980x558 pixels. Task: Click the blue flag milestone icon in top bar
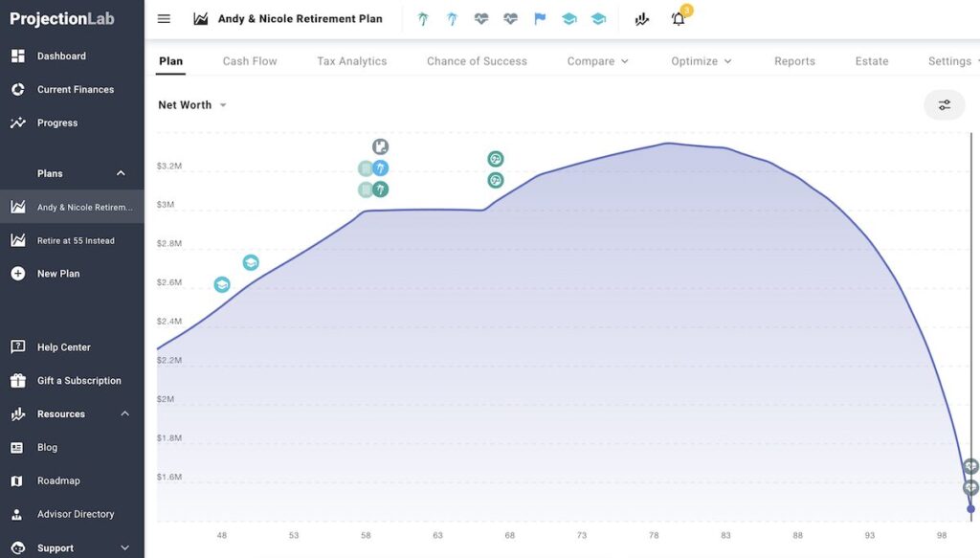click(x=540, y=19)
